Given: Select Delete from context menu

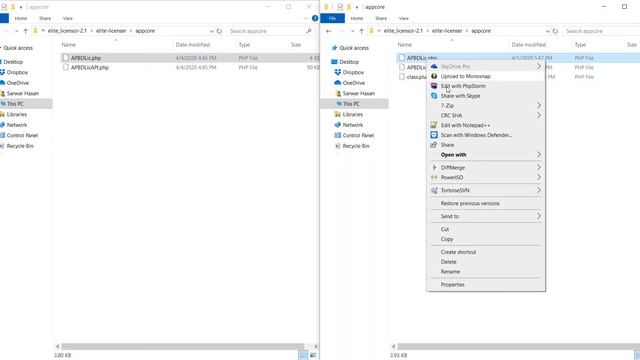Looking at the screenshot, I should pyautogui.click(x=486, y=262).
